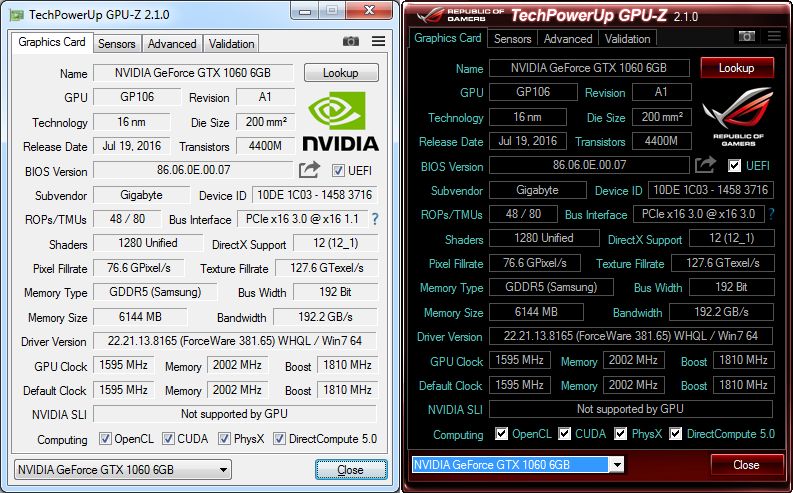Toggle the PhysX checkbox in left window
Screen dimensions: 793x493
(224, 438)
